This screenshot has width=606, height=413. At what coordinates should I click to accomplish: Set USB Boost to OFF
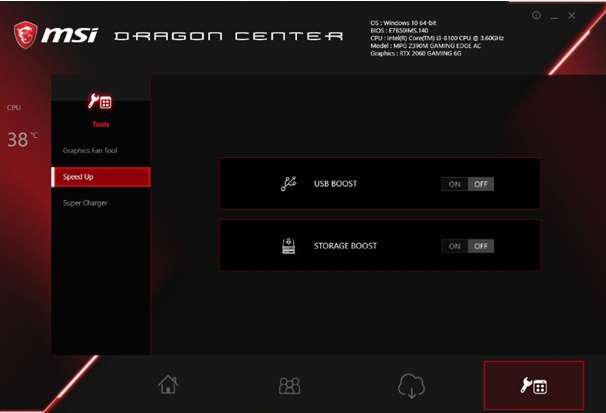481,184
